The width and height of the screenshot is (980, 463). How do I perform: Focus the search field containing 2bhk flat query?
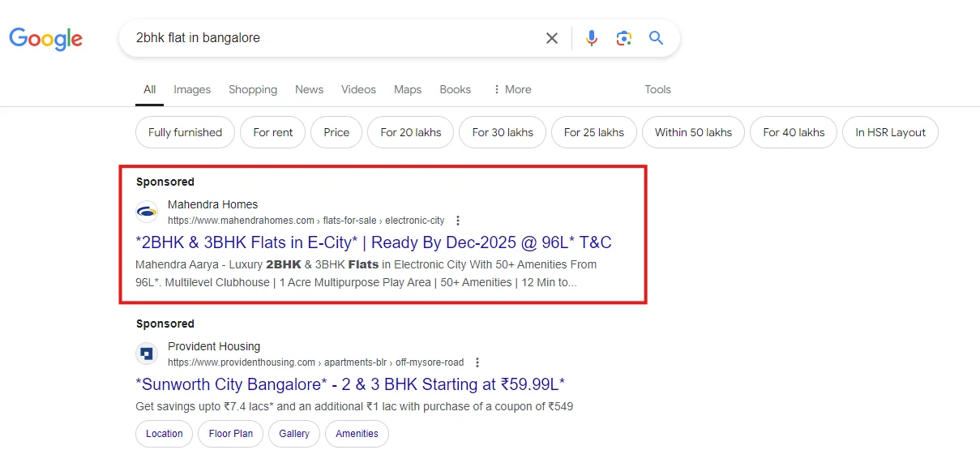pyautogui.click(x=324, y=38)
